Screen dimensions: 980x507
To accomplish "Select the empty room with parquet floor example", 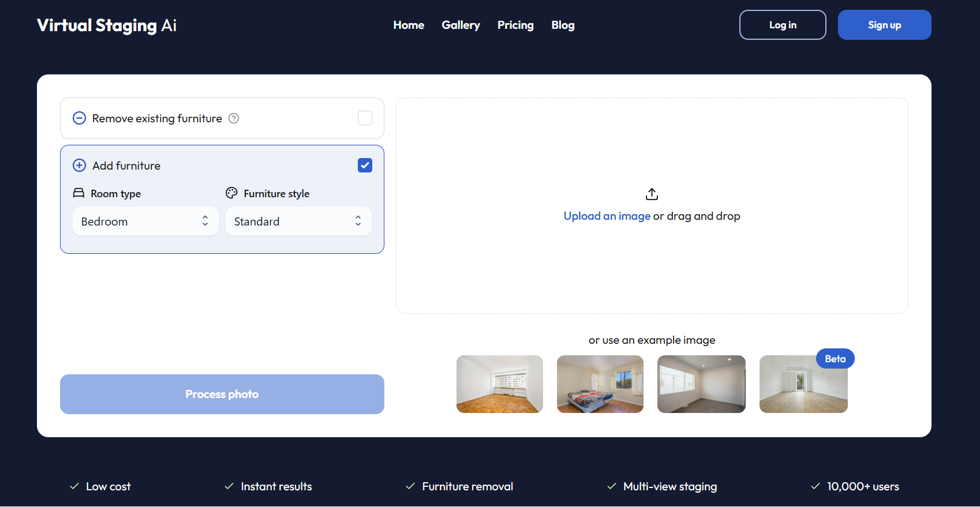I will pyautogui.click(x=500, y=384).
